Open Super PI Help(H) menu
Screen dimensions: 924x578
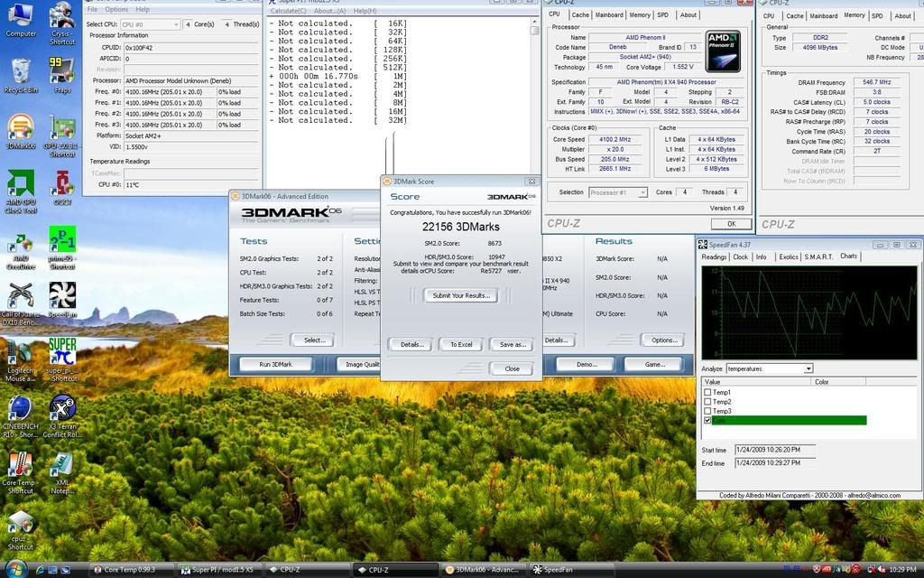click(365, 11)
